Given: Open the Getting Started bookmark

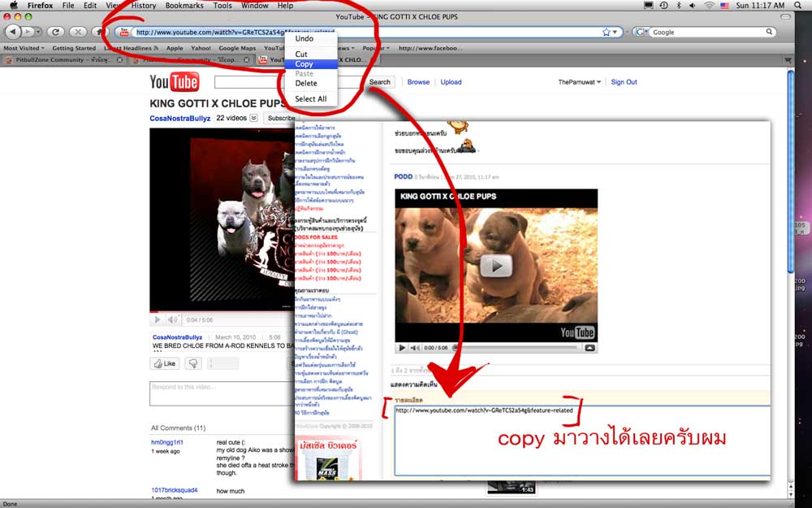Looking at the screenshot, I should (74, 48).
